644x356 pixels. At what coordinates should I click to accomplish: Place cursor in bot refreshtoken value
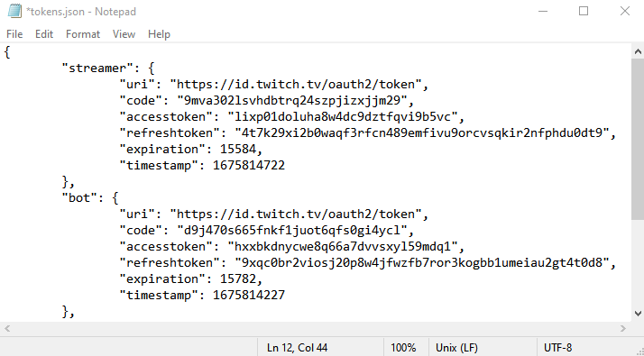pos(422,263)
